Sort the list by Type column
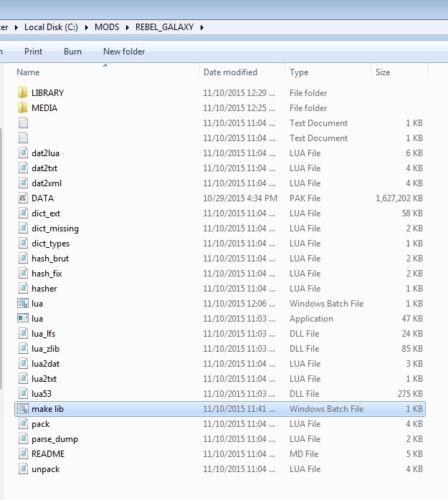Screen dimensions: 448x500 tap(299, 72)
